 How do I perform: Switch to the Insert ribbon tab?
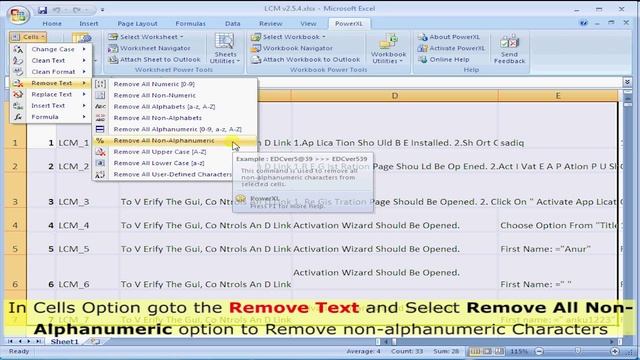pos(89,24)
